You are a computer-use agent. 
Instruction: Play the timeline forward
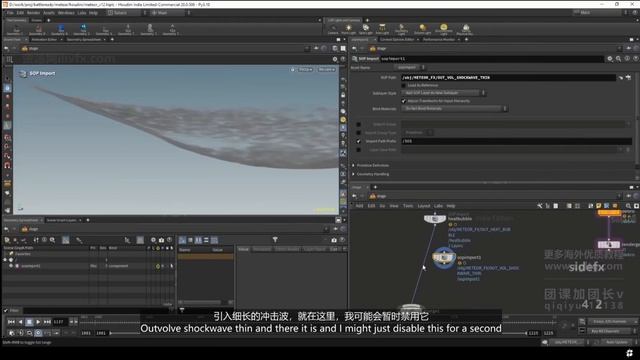click(38, 322)
